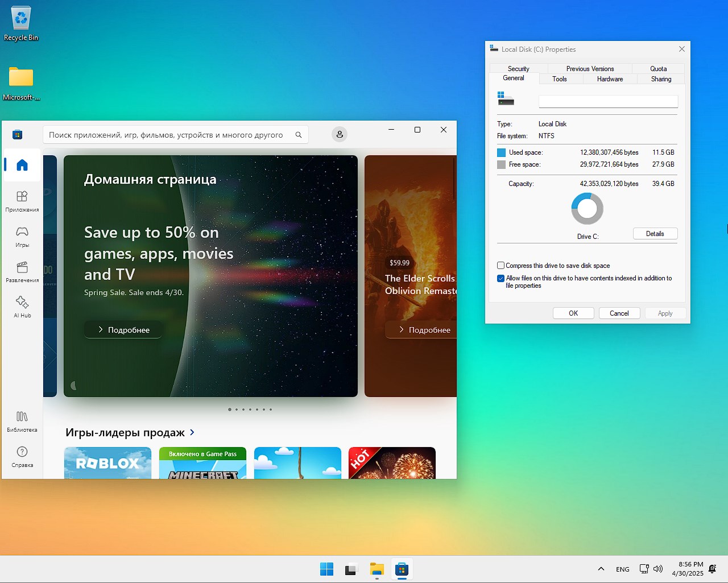Open Приложения section in Store sidebar
Viewport: 728px width, 583px height.
22,201
